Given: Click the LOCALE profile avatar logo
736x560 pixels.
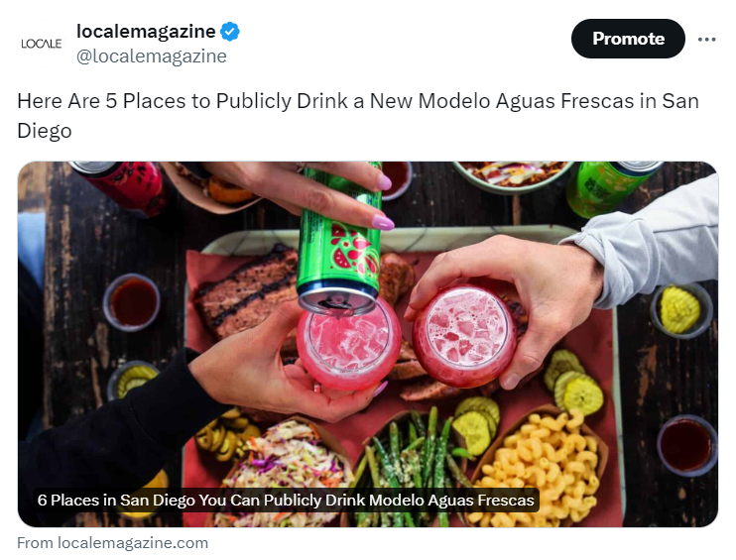Looking at the screenshot, I should 42,44.
